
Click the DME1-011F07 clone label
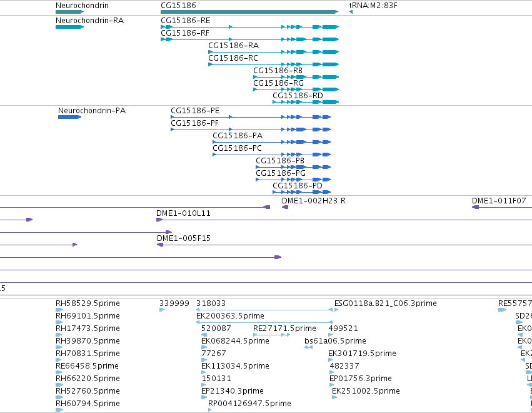pos(499,201)
